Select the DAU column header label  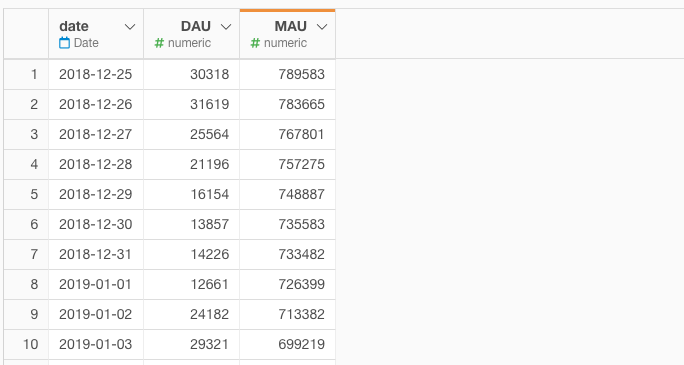(x=196, y=26)
